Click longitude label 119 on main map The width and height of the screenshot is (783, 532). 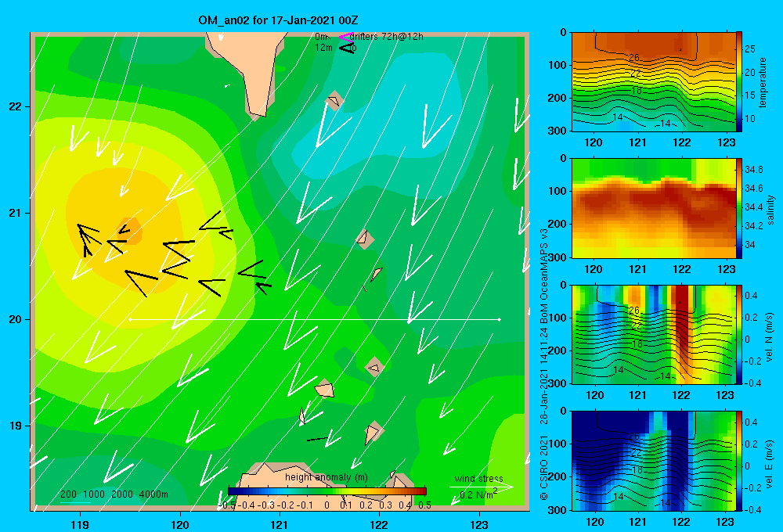(80, 524)
